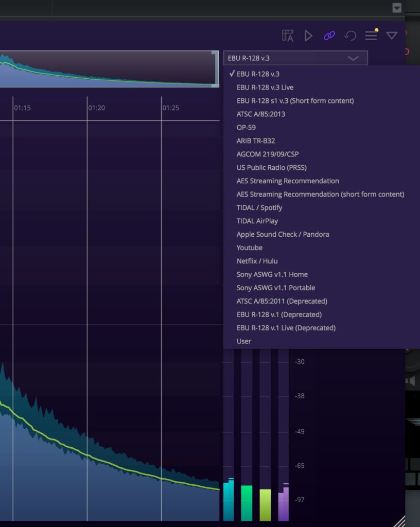Click the 01:25 timeline marker
420x527 pixels.
[171, 108]
